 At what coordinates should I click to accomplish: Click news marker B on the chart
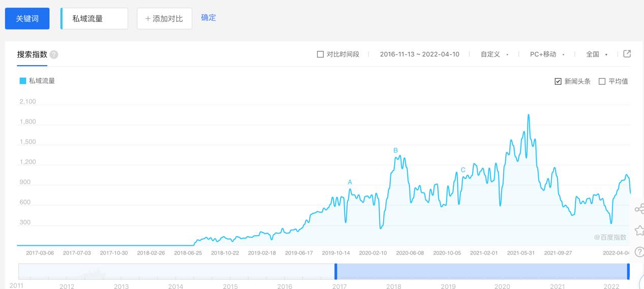[x=395, y=150]
